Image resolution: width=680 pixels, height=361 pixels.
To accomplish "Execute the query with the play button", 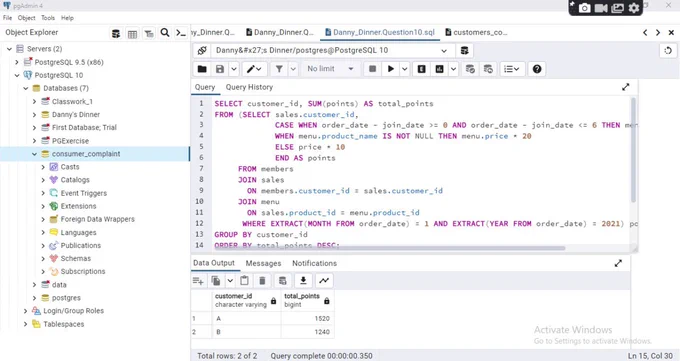I will coord(391,69).
